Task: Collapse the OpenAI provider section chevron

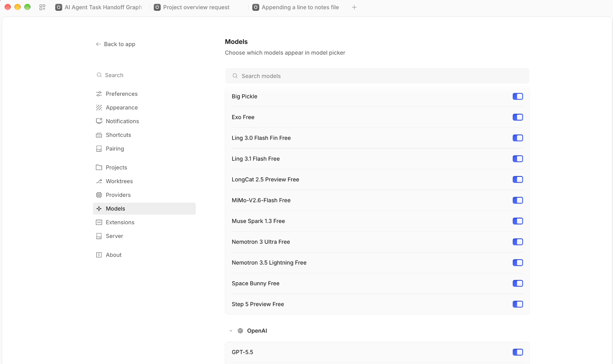Action: 231,331
